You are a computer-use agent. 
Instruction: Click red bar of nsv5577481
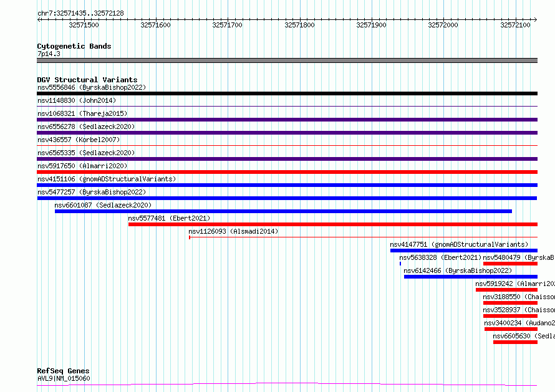point(333,224)
